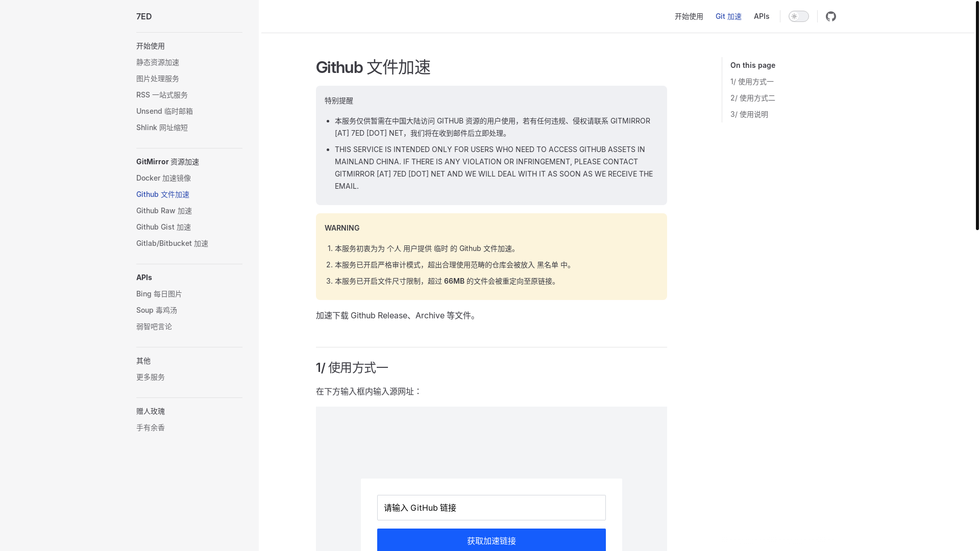Open Github Raw 加速 page
980x551 pixels.
click(164, 211)
